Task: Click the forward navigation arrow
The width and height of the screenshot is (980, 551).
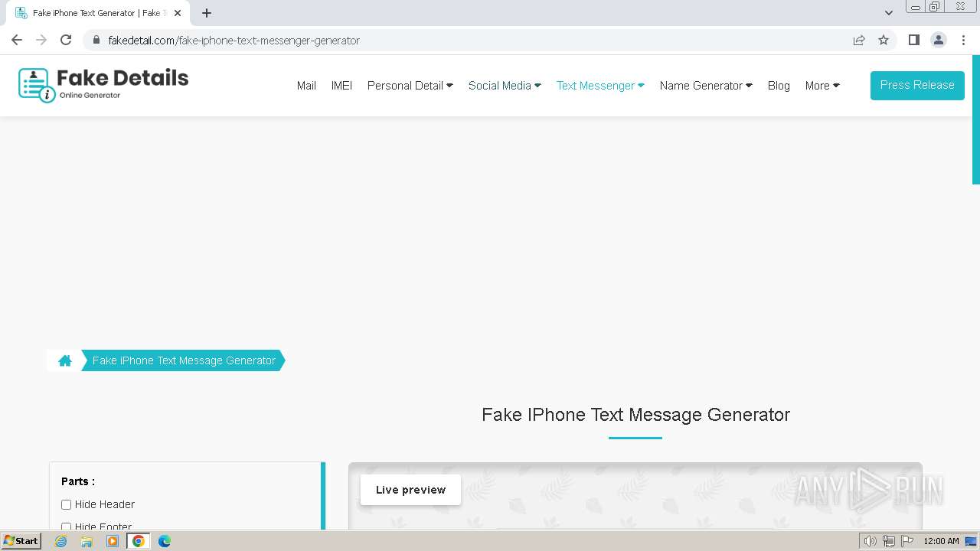Action: pos(41,40)
